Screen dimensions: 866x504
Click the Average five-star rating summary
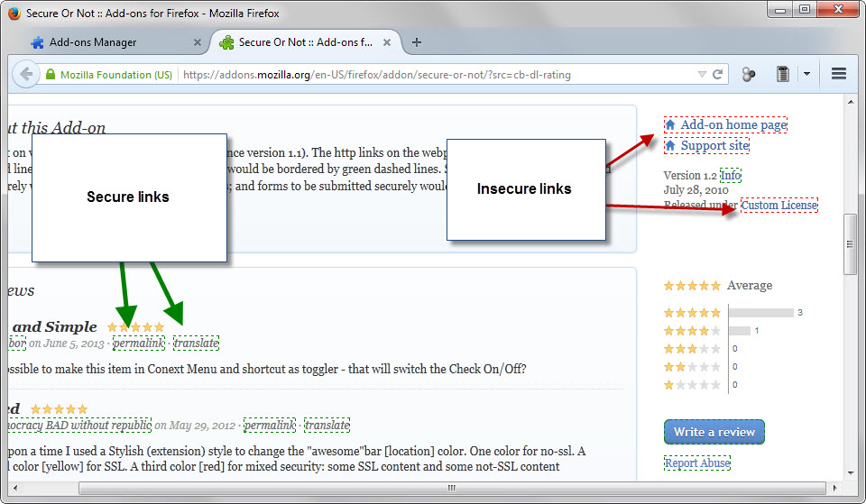click(x=718, y=286)
